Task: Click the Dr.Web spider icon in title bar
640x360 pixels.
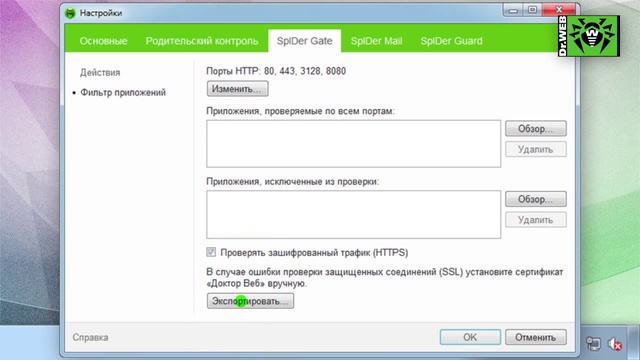Action: coord(70,13)
